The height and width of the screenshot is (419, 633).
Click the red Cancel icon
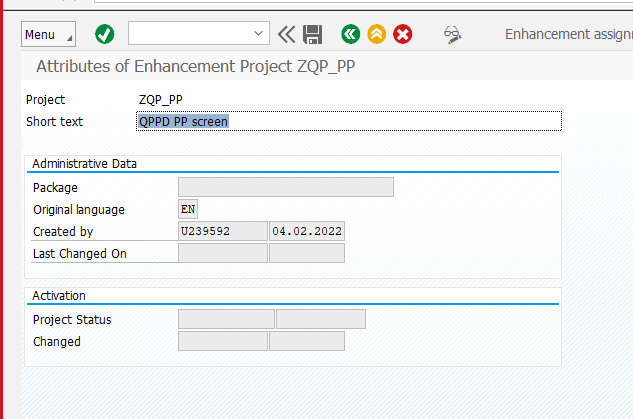click(402, 34)
